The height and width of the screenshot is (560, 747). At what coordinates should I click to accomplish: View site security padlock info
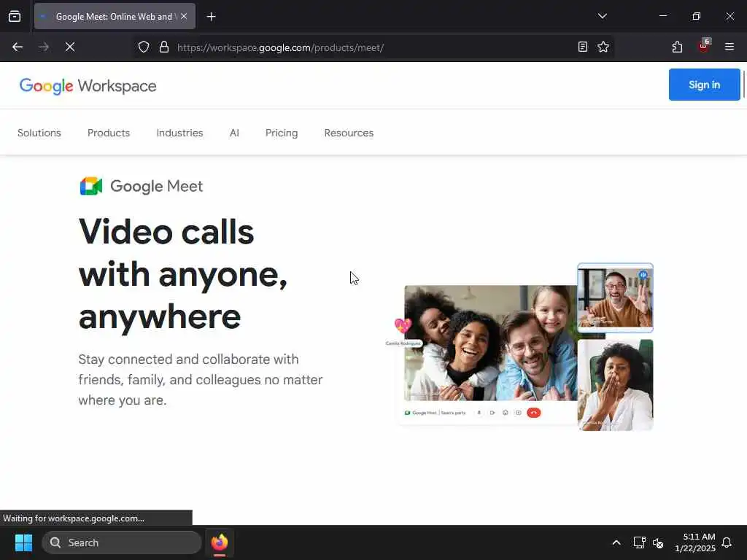pyautogui.click(x=164, y=47)
